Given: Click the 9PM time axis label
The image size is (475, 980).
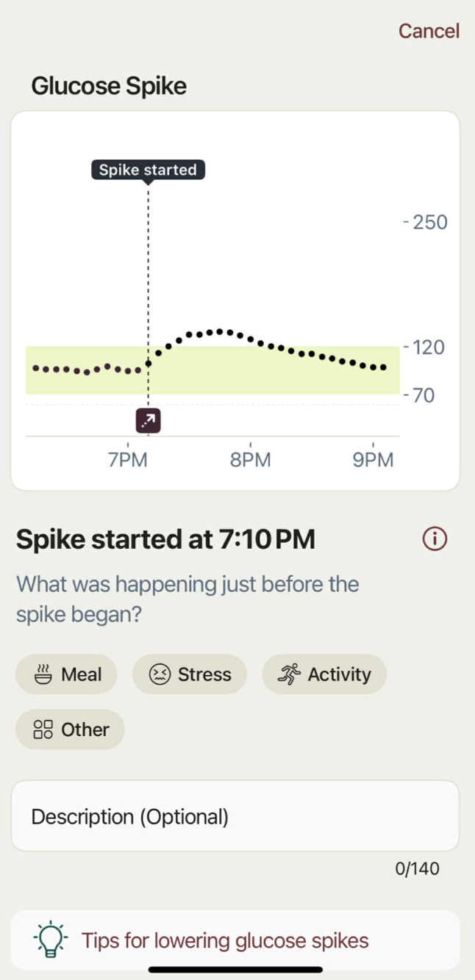Looking at the screenshot, I should click(x=373, y=460).
